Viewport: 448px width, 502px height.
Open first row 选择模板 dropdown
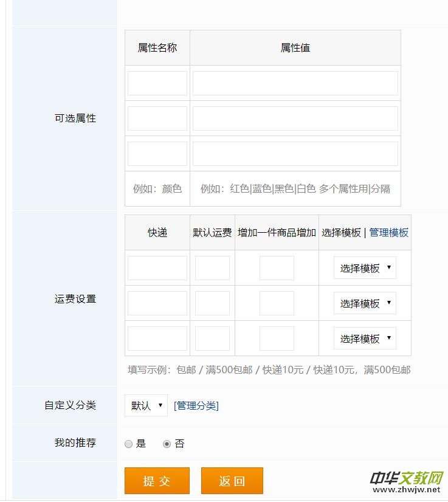click(365, 268)
